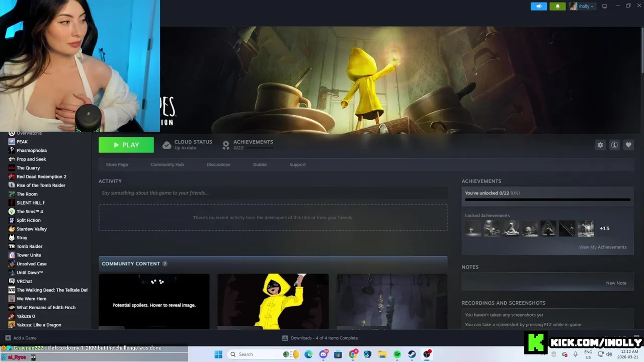
Task: Open game settings gear icon
Action: (x=600, y=145)
